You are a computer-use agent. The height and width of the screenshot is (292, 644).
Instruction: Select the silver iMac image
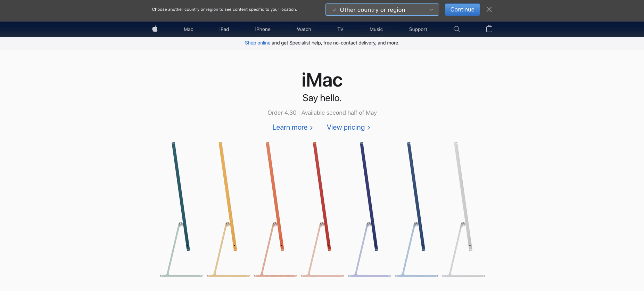(x=463, y=209)
